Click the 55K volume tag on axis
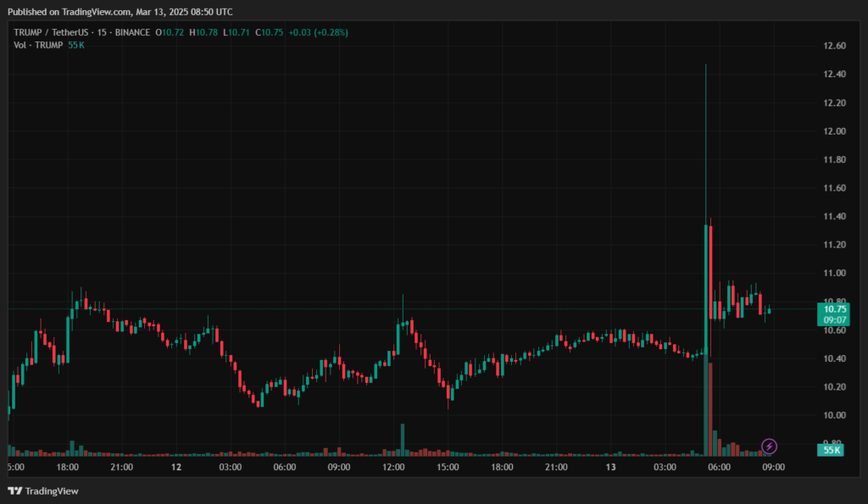 point(832,451)
